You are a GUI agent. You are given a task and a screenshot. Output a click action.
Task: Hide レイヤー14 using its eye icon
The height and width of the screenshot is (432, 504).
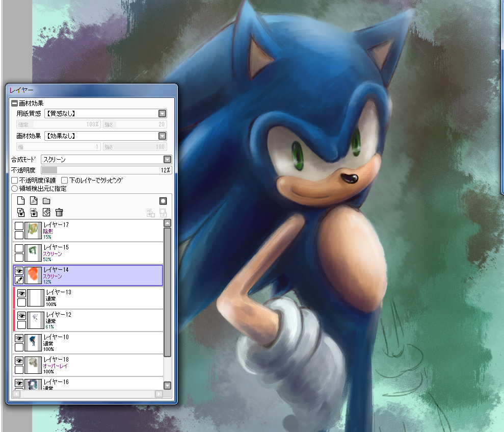tap(19, 271)
